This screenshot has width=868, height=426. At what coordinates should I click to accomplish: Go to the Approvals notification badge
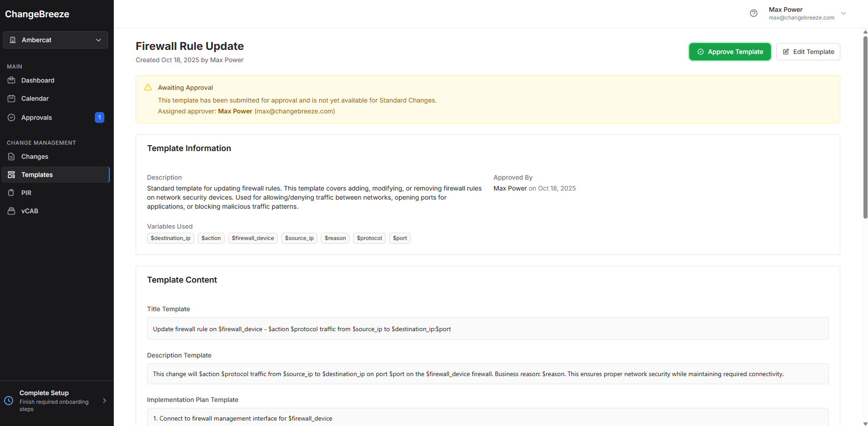point(99,118)
